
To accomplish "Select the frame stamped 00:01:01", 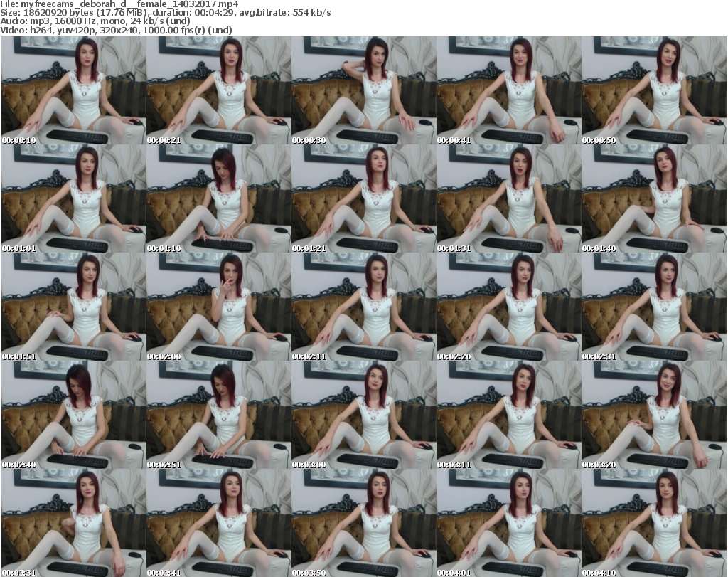I will point(74,198).
